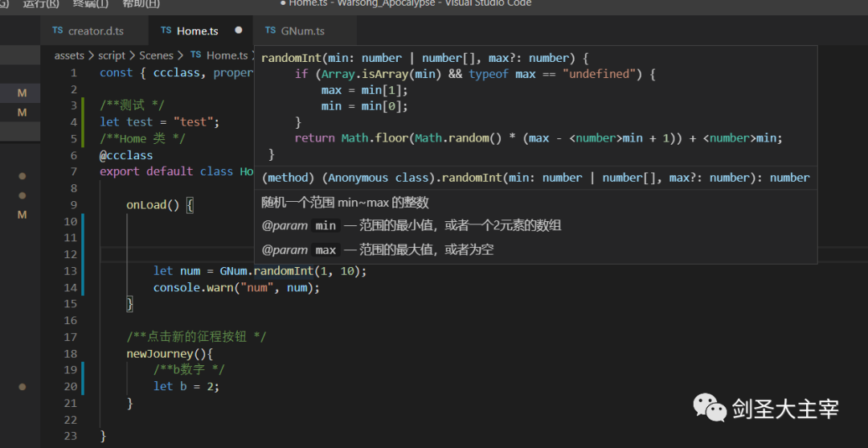Click line number 1 in the gutter
This screenshot has height=448, width=868.
(74, 73)
